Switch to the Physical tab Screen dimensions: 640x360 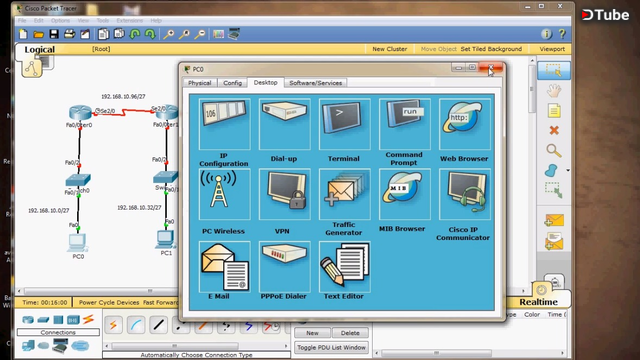[x=200, y=83]
